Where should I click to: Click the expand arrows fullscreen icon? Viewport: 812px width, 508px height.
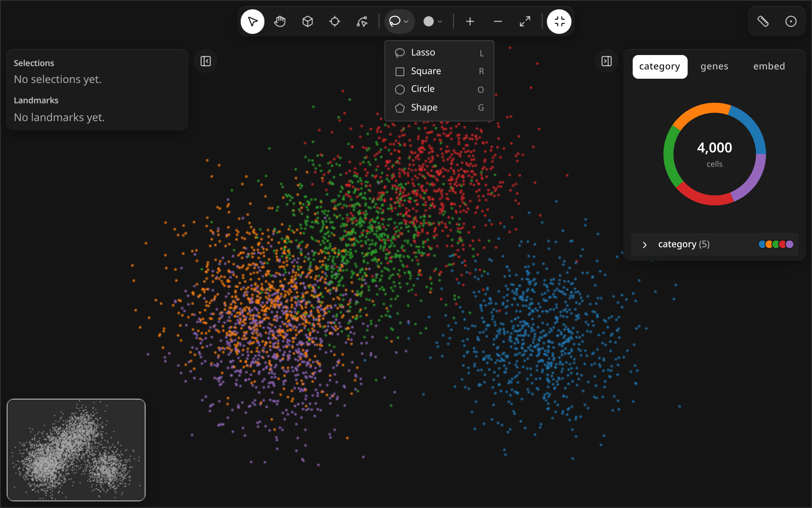[525, 22]
